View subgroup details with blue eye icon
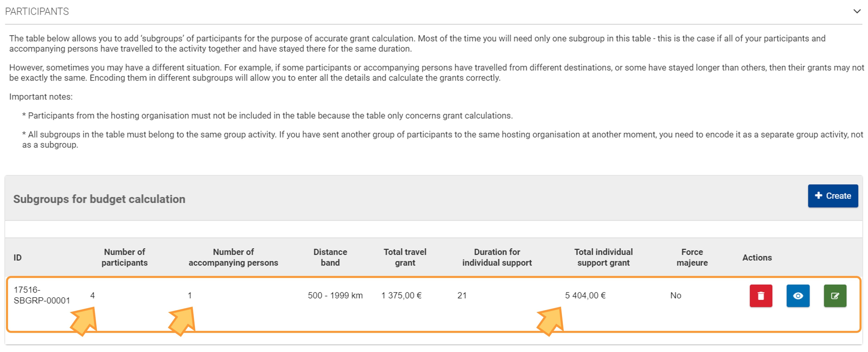This screenshot has height=352, width=868. [798, 296]
